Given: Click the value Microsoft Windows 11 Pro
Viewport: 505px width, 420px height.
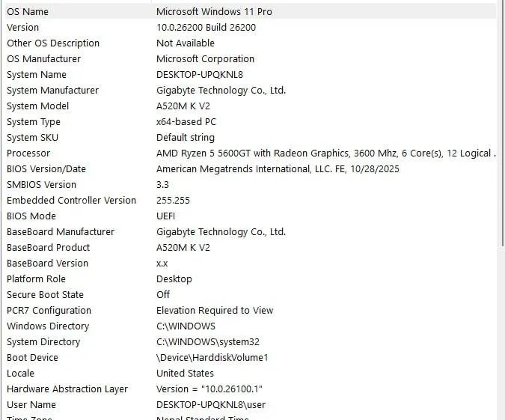Looking at the screenshot, I should tap(214, 11).
